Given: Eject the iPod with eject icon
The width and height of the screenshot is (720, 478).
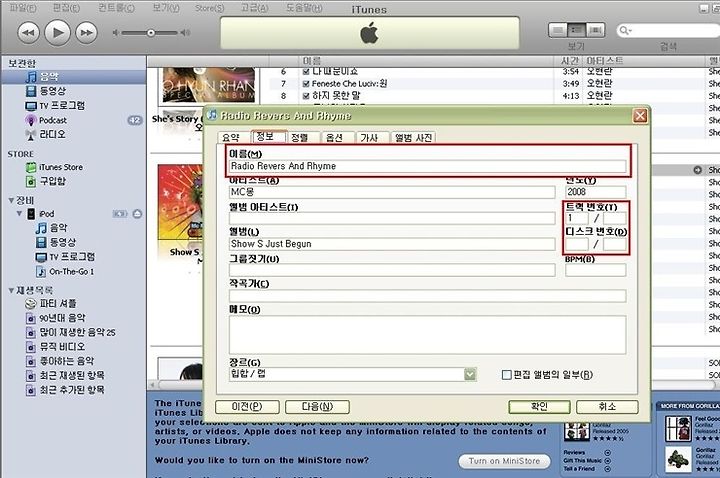Looking at the screenshot, I should (x=137, y=214).
